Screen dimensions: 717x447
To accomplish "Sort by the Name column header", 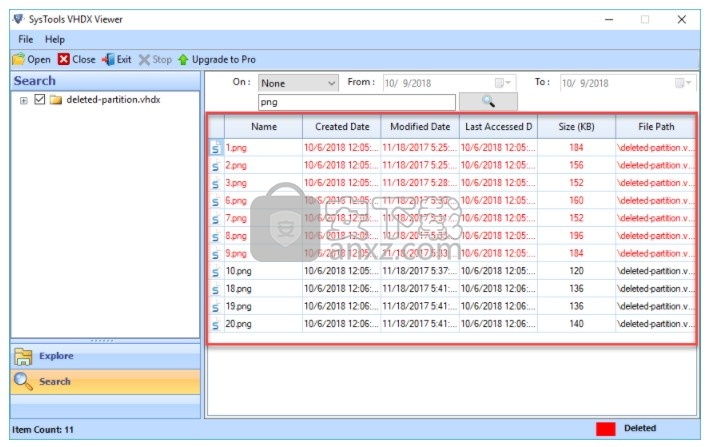I will 263,127.
